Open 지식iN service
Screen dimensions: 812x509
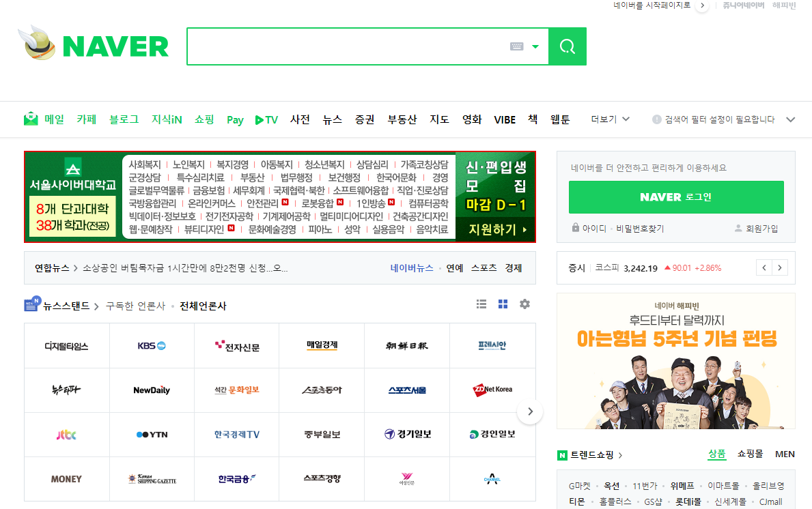(x=167, y=119)
